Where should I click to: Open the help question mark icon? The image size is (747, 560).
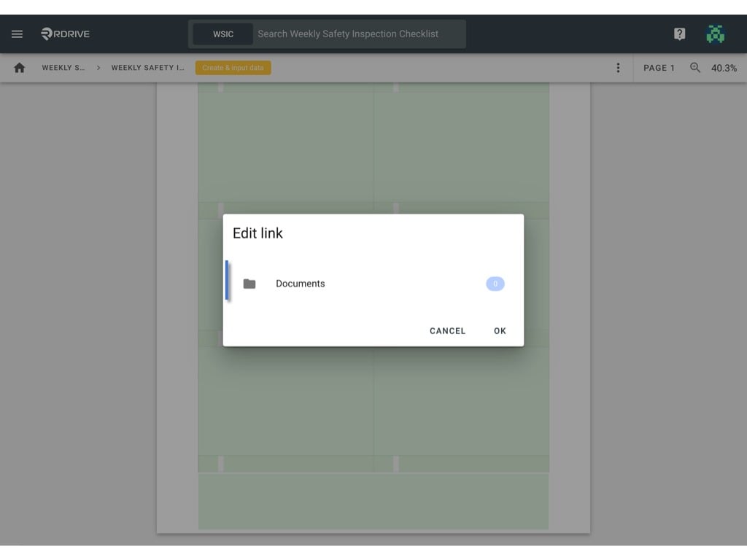pyautogui.click(x=679, y=34)
